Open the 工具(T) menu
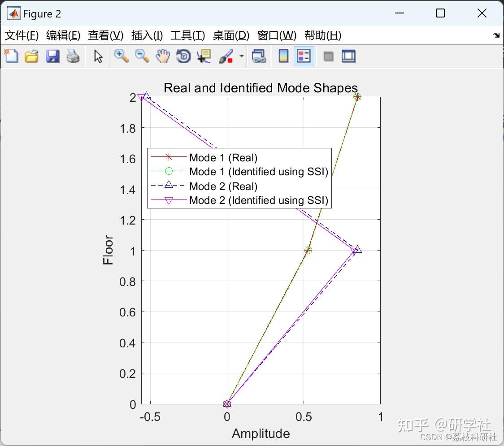This screenshot has height=446, width=504. [x=187, y=35]
